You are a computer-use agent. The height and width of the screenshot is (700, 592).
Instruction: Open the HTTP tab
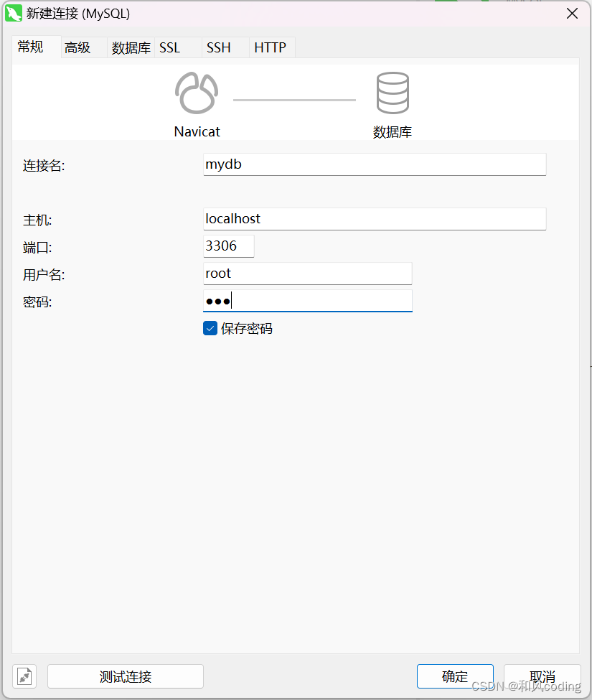[x=271, y=47]
